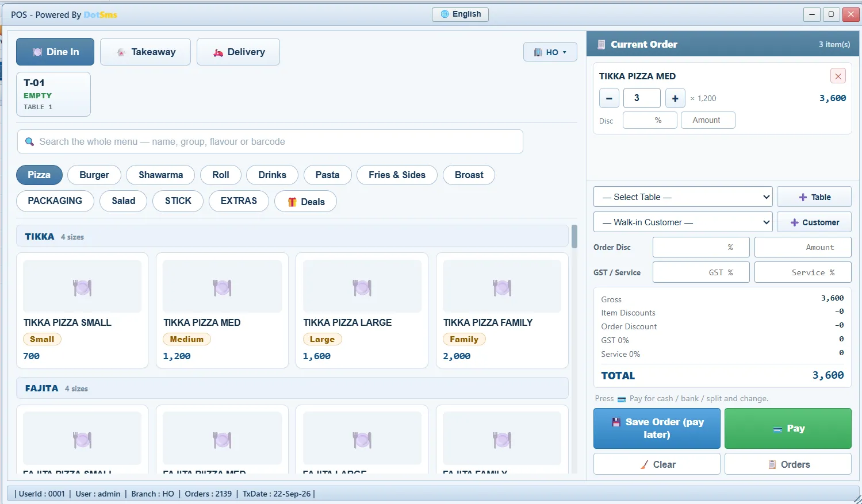Select the PACKAGING category
This screenshot has width=862, height=504.
coord(55,201)
